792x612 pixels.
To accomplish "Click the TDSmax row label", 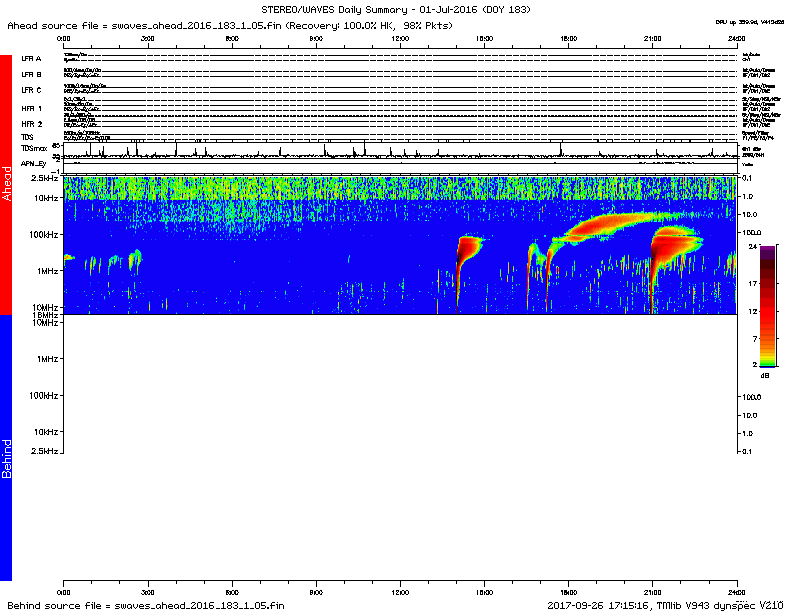I will tap(34, 148).
